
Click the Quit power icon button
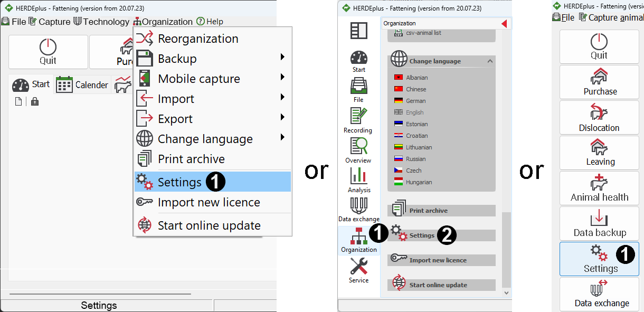click(x=48, y=52)
